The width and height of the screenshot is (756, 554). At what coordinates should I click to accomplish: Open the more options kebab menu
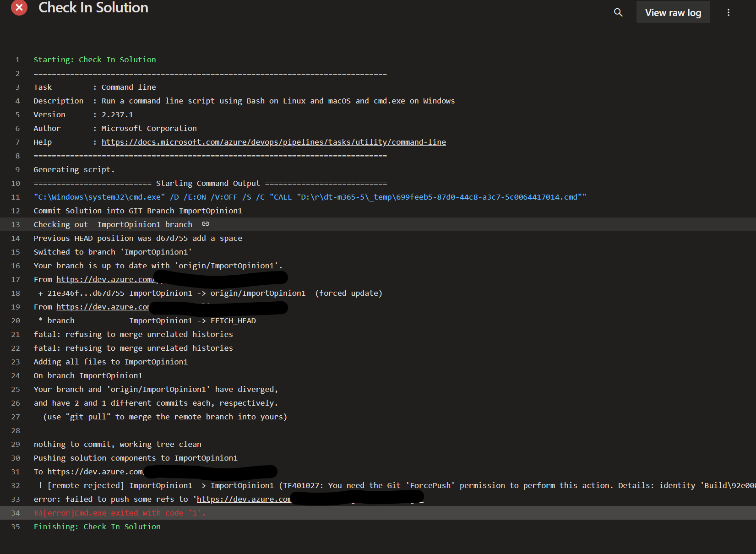click(x=729, y=12)
